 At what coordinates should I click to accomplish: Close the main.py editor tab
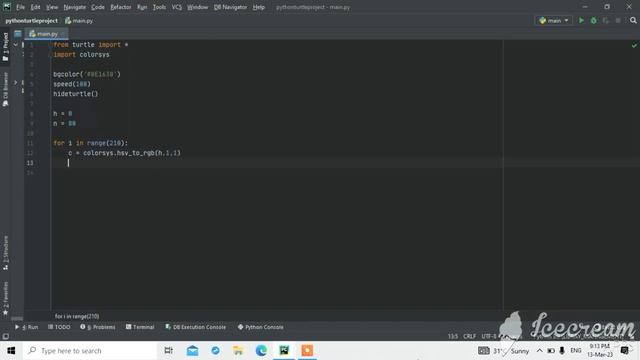[x=62, y=34]
